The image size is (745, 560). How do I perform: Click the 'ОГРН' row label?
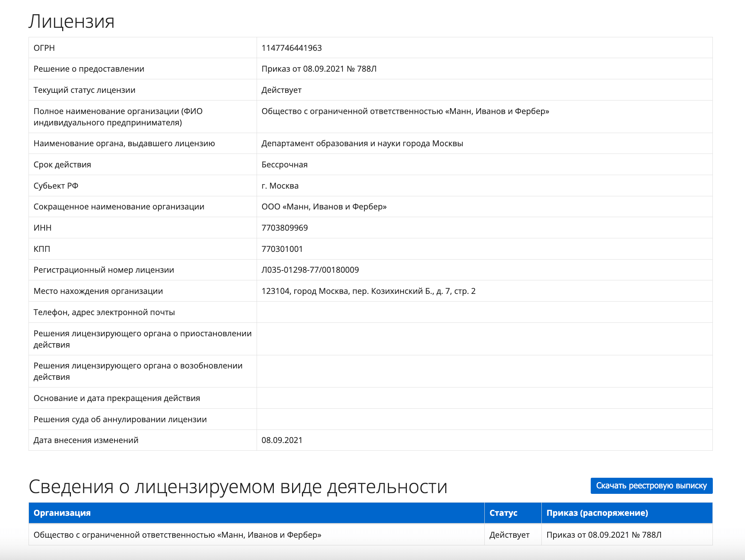[x=44, y=48]
